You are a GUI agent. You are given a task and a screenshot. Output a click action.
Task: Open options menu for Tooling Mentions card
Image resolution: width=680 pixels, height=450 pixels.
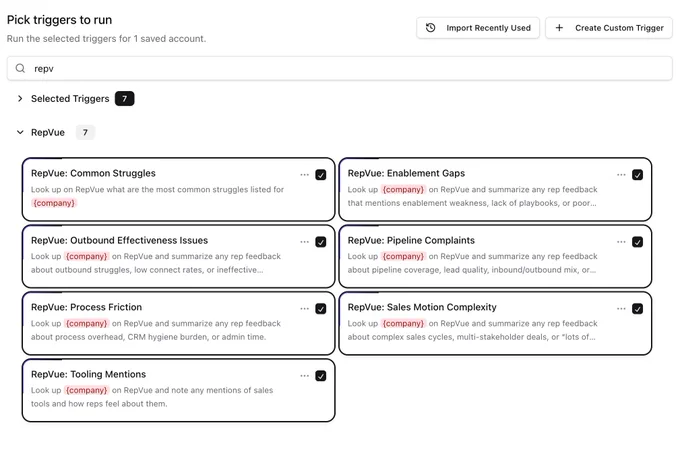pyautogui.click(x=304, y=376)
